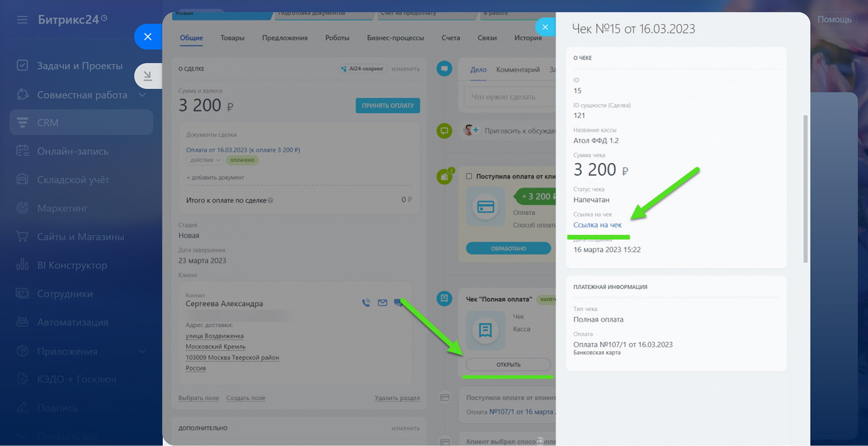Click изменить in О сделке section
Viewport: 868px width, 446px height.
[406, 69]
